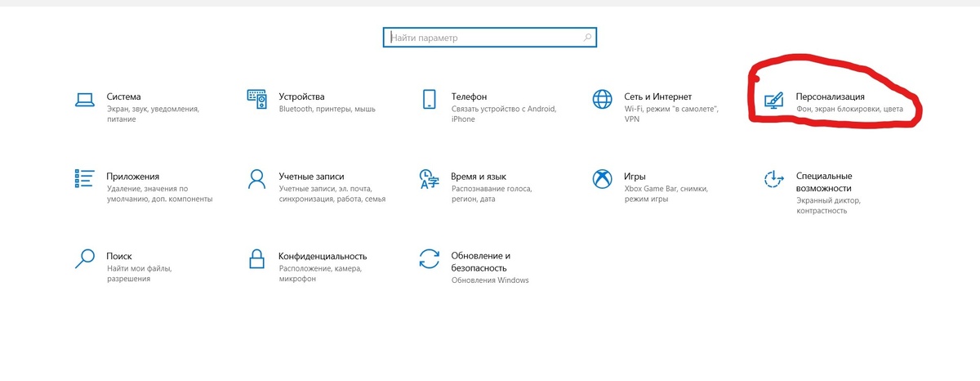Open the Персонализация title

point(830,96)
